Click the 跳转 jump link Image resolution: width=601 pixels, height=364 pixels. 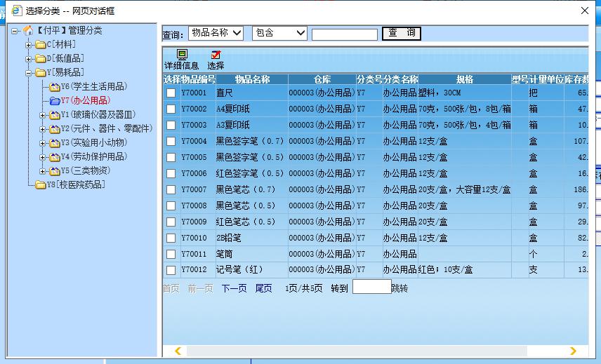pyautogui.click(x=399, y=288)
